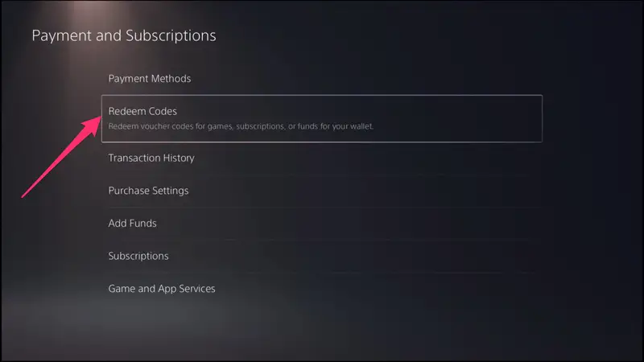The width and height of the screenshot is (644, 362).
Task: Click the word "wallet" in the description
Action: 361,126
